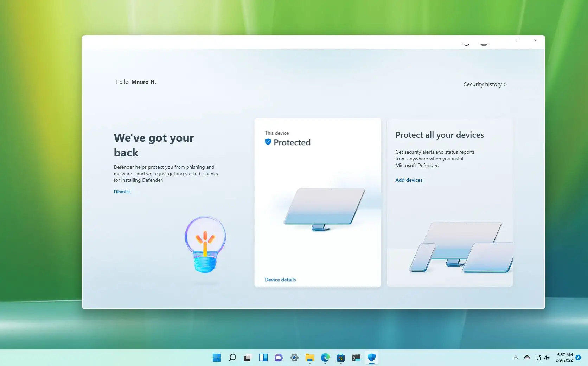The width and height of the screenshot is (588, 366).
Task: Open Security history
Action: (x=485, y=84)
